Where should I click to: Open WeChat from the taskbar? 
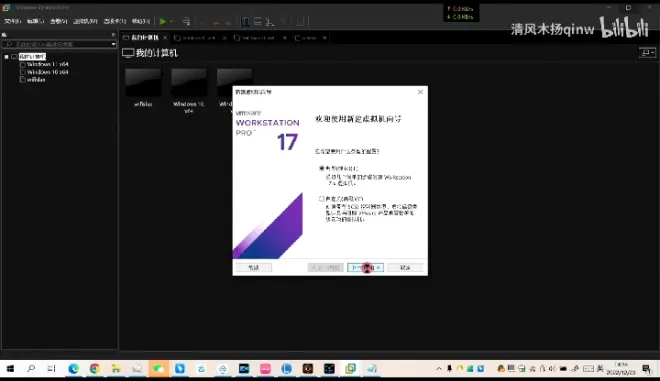[158, 369]
